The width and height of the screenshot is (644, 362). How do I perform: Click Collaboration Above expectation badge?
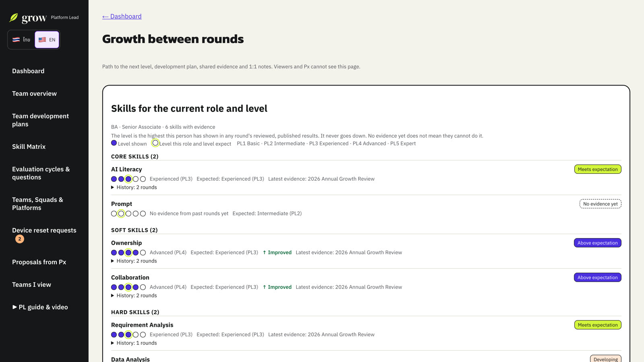[597, 278]
